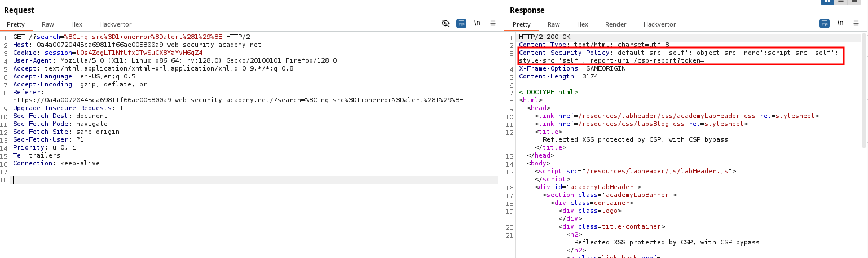Click the Request panel title

tap(19, 10)
